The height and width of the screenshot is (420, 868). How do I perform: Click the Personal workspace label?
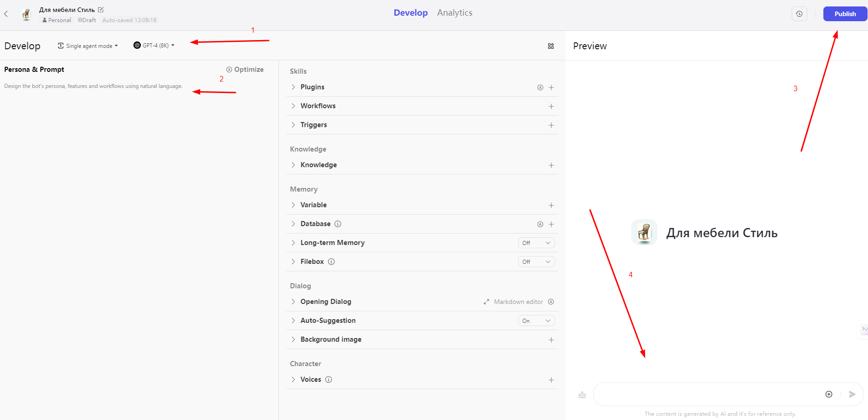click(x=57, y=20)
